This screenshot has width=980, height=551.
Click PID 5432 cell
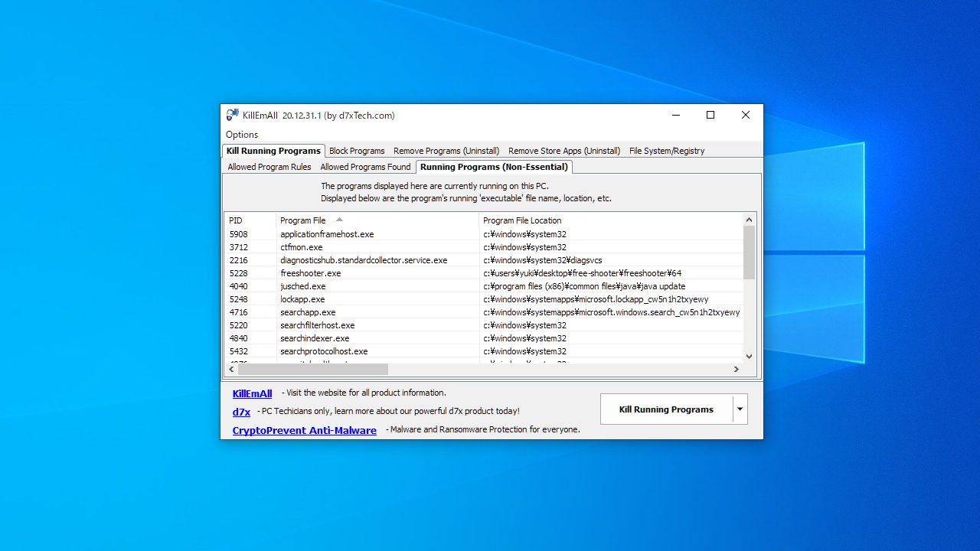[238, 351]
